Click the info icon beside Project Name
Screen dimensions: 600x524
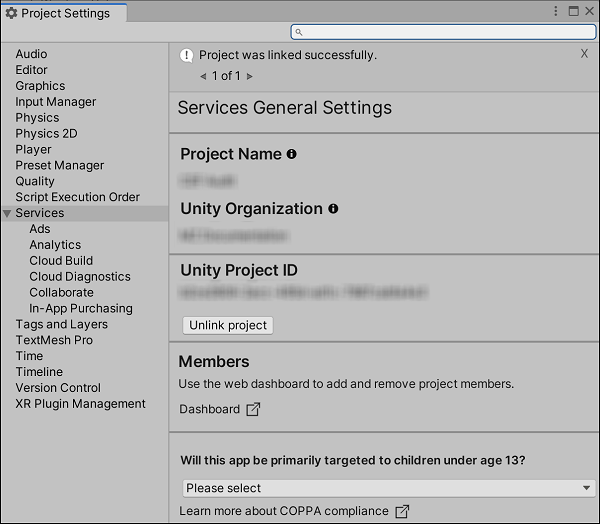292,154
